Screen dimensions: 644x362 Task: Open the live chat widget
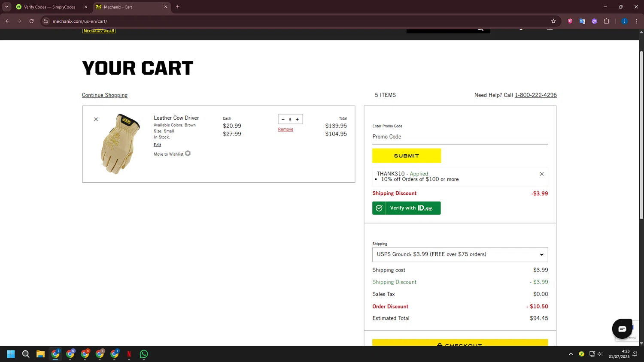pyautogui.click(x=622, y=329)
